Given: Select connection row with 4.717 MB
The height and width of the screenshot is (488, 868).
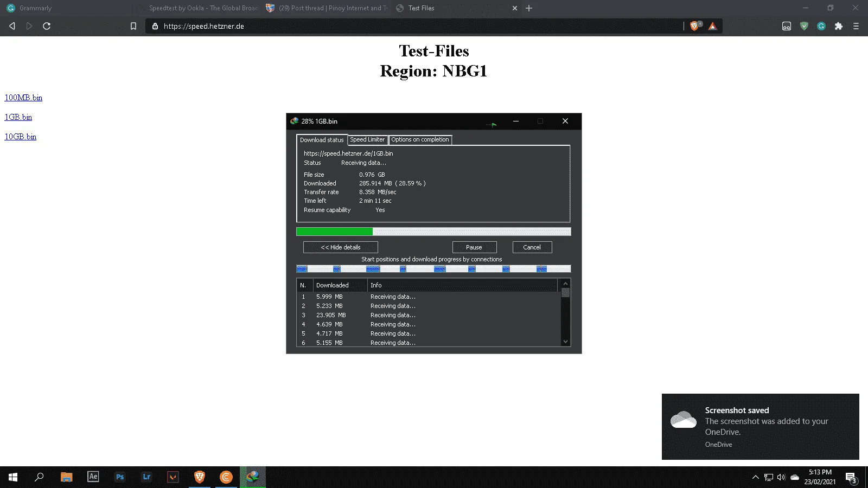Looking at the screenshot, I should 429,333.
